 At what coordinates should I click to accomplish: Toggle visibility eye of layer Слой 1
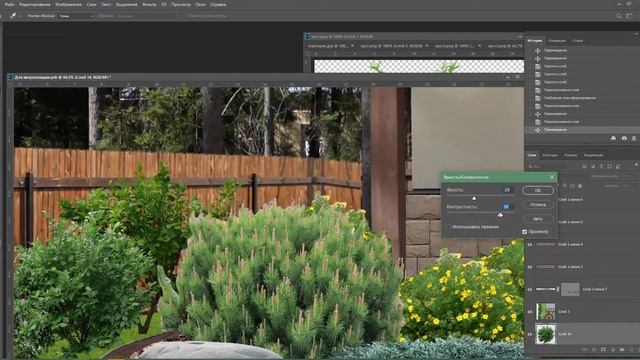[x=530, y=312]
